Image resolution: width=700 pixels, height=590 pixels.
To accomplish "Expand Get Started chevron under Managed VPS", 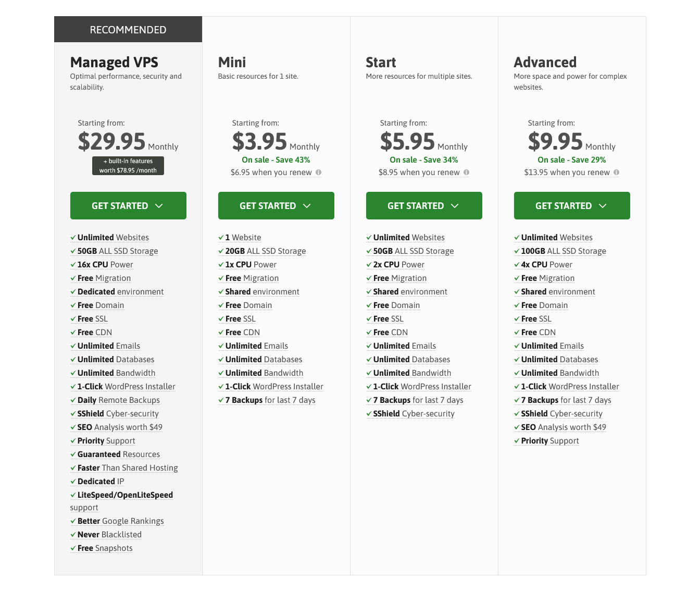I will pos(159,206).
